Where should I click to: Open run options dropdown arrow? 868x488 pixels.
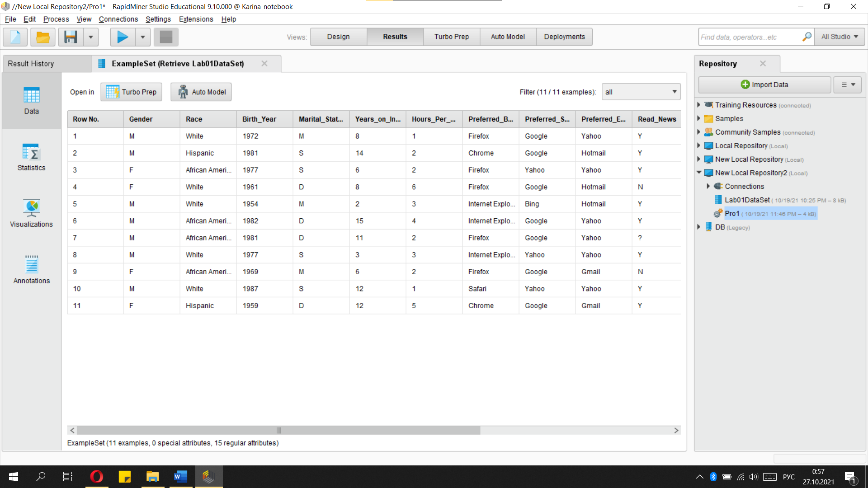[x=143, y=37]
